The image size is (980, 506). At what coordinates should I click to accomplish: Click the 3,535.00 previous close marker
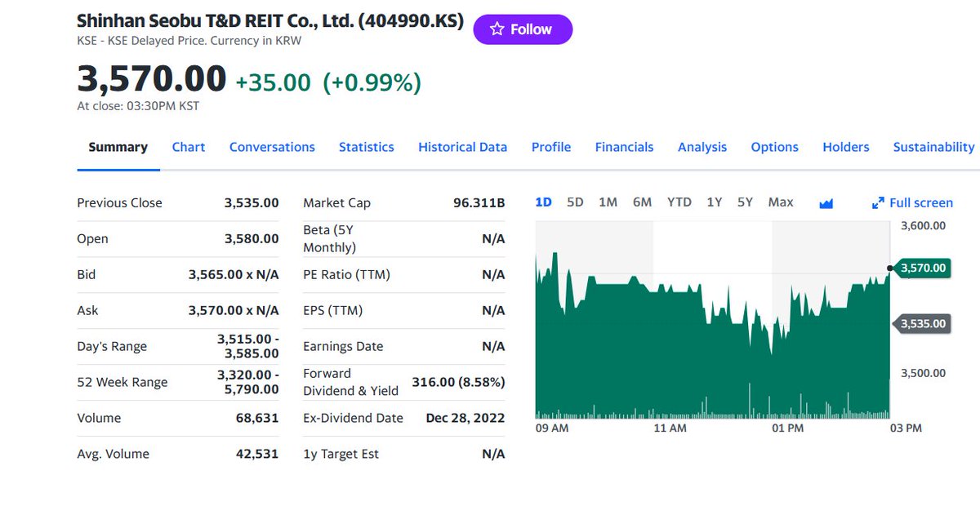click(922, 324)
